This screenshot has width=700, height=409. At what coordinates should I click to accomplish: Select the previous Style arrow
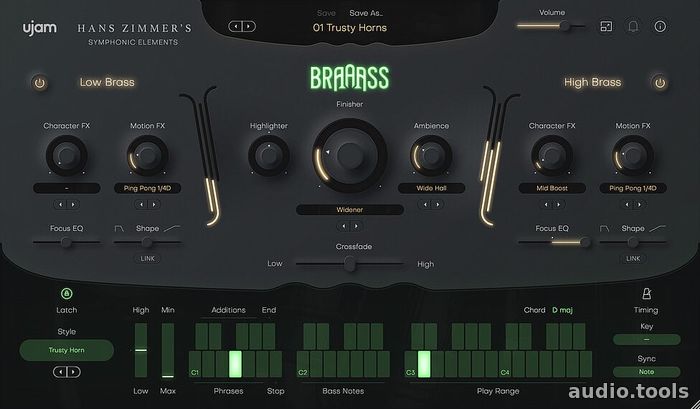(60, 371)
